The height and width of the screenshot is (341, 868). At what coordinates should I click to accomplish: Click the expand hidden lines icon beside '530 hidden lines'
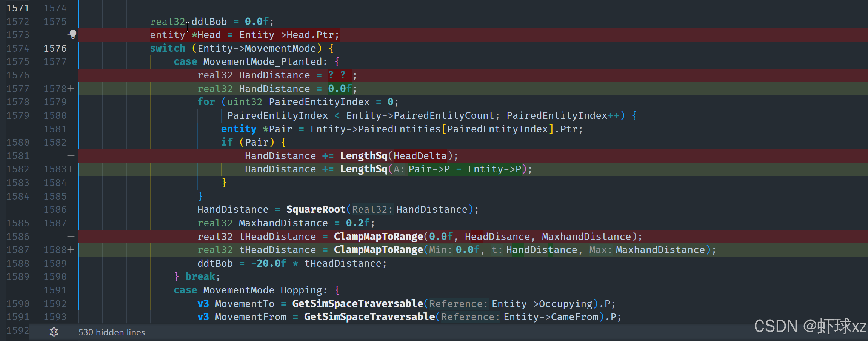point(54,332)
